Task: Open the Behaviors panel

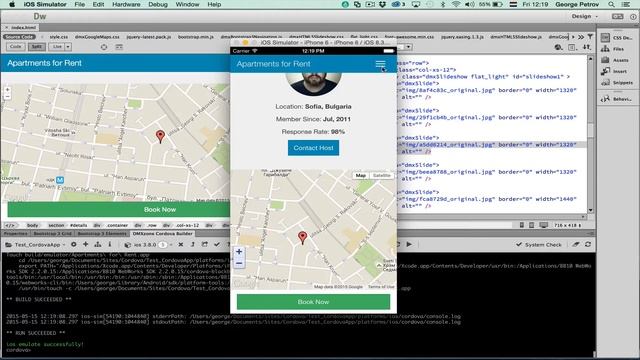Action: click(x=616, y=99)
